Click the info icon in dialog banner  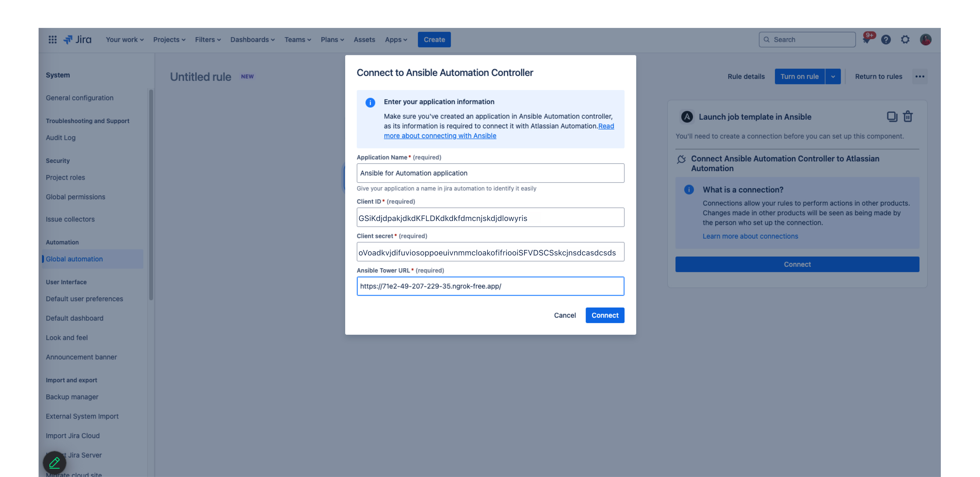click(x=370, y=102)
